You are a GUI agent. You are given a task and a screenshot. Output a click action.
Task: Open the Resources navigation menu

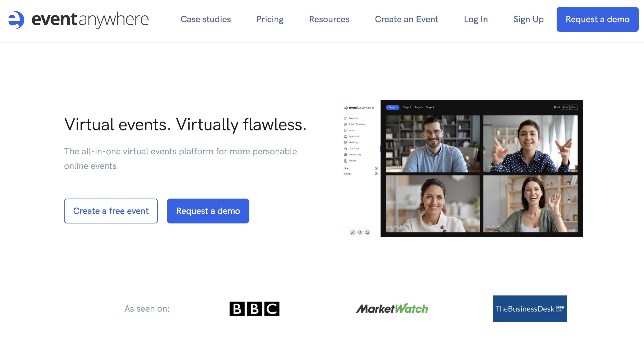tap(329, 19)
